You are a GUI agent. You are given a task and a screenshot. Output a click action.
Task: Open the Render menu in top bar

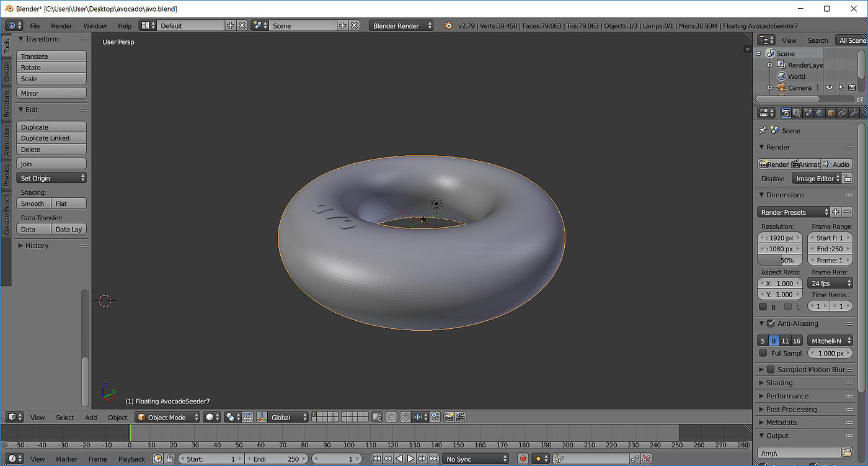pyautogui.click(x=61, y=25)
